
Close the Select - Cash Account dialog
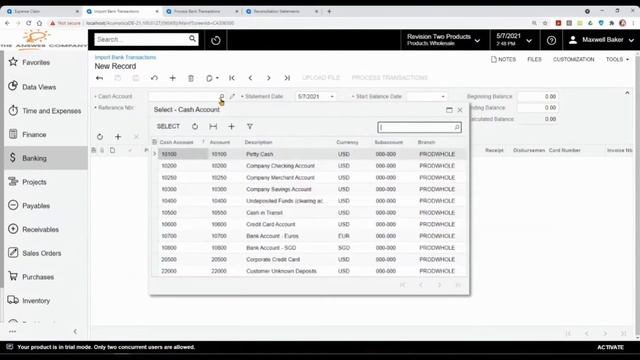click(460, 110)
